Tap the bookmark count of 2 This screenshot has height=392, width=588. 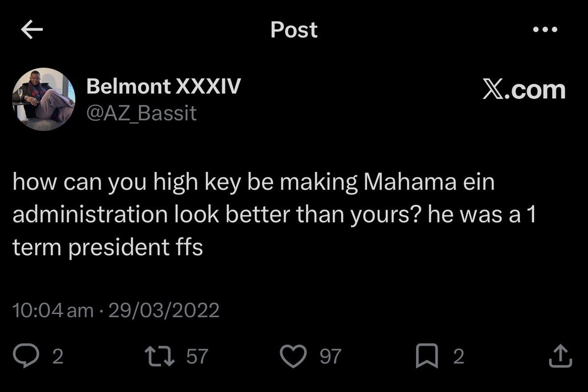coord(458,357)
